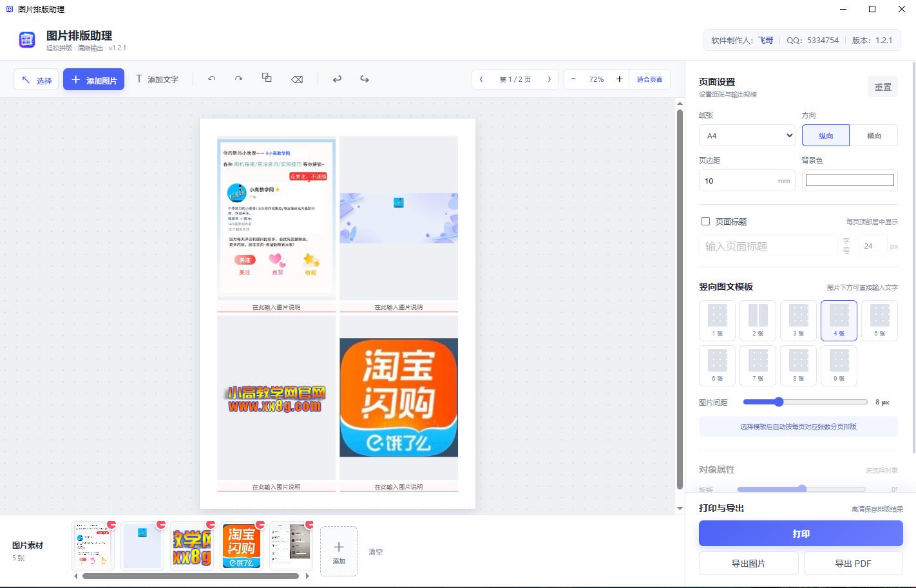Select the 5 张 layout template
The width and height of the screenshot is (916, 588).
click(x=879, y=320)
